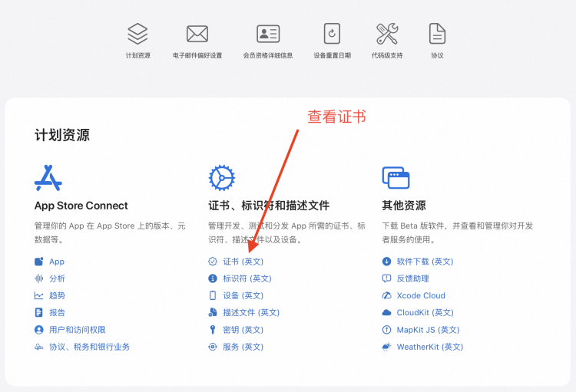Open the CloudKit (英文) link
576x392 pixels.
(425, 312)
